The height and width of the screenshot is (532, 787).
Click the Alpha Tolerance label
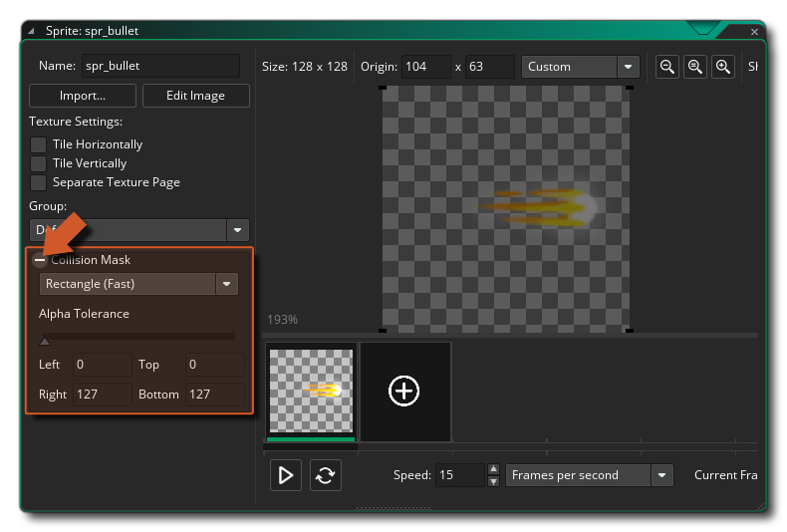[84, 314]
